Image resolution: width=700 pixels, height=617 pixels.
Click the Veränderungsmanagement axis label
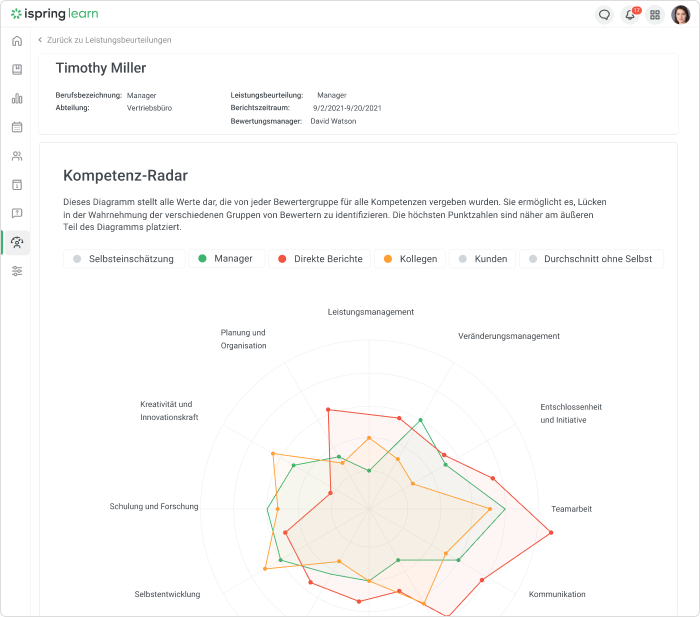pyautogui.click(x=508, y=336)
